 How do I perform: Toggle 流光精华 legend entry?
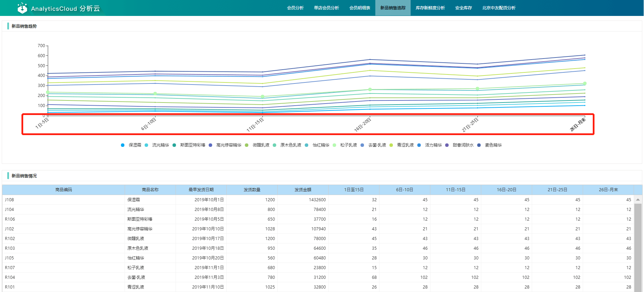coord(157,145)
